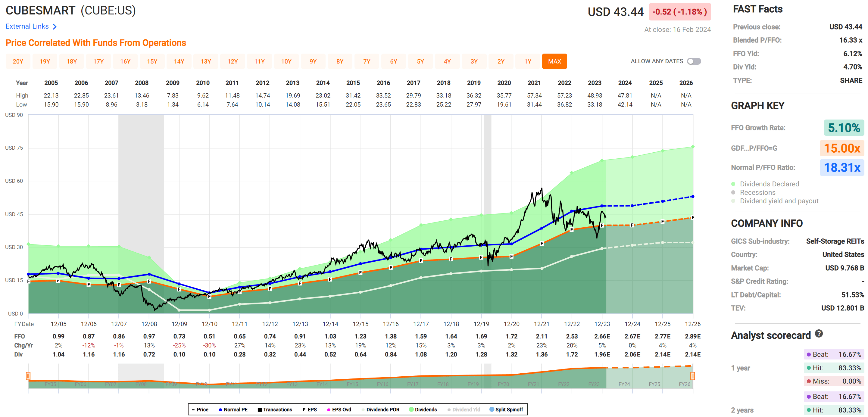Viewport: 868px width, 417px height.
Task: Select the 10Y time range tab
Action: 286,61
